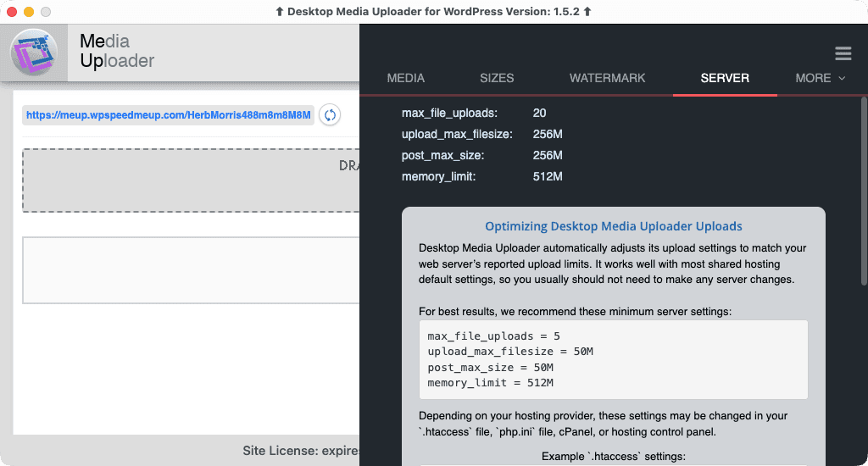
Task: Open the hamburger menu icon
Action: point(843,53)
